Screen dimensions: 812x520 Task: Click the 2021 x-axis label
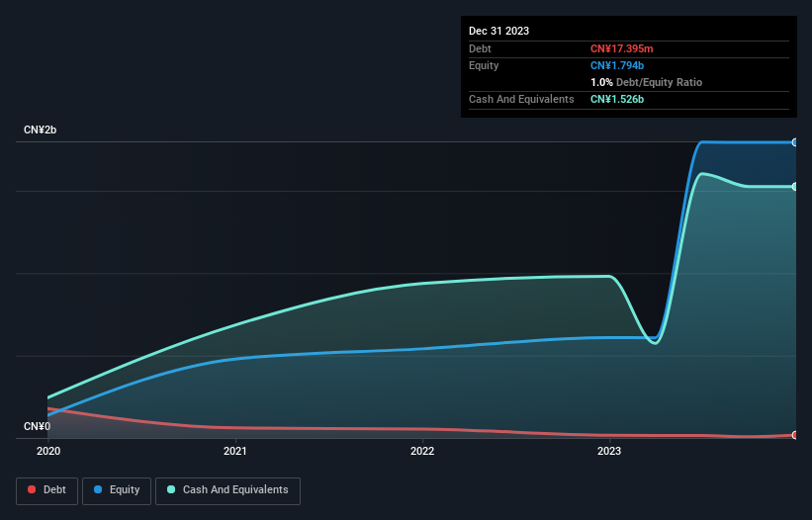tap(235, 451)
